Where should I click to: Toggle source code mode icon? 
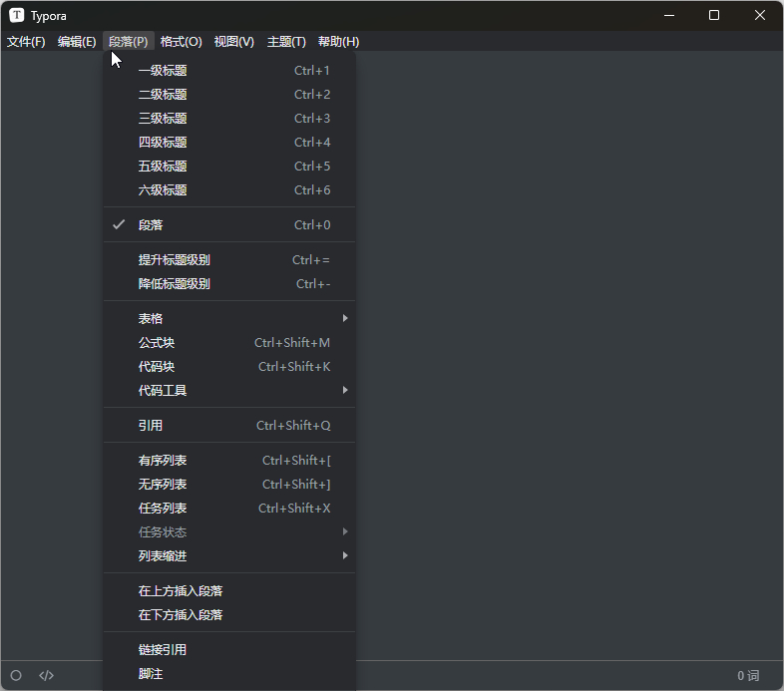click(x=47, y=675)
